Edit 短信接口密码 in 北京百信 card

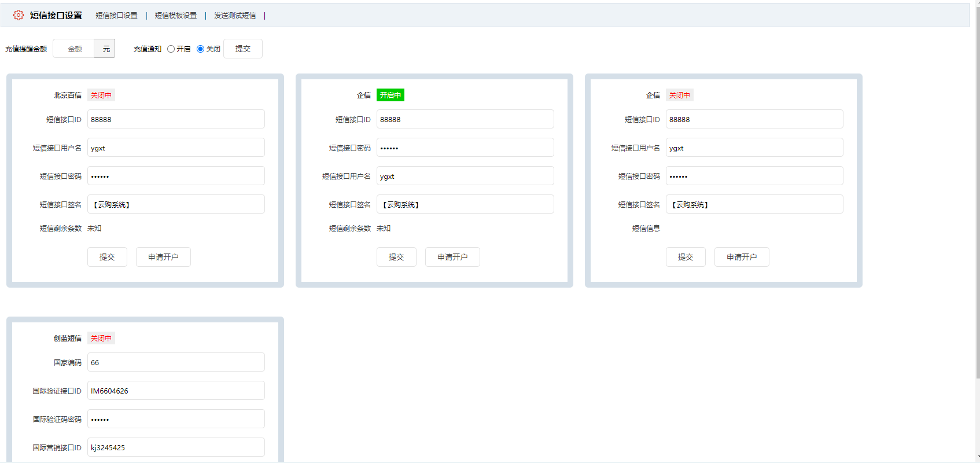pyautogui.click(x=176, y=176)
